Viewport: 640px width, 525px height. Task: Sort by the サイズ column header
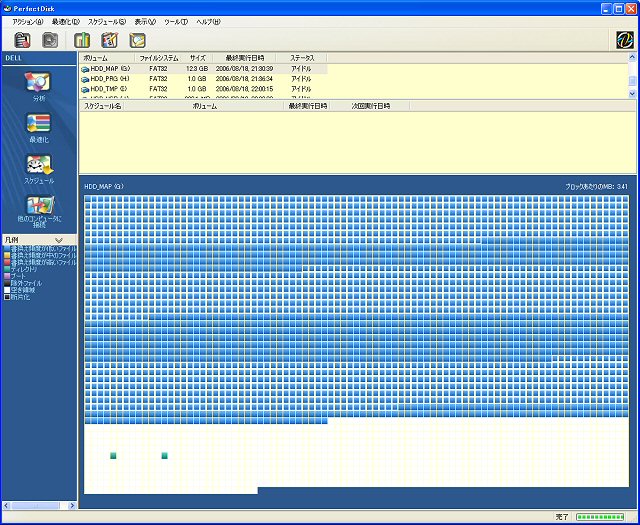[x=198, y=58]
